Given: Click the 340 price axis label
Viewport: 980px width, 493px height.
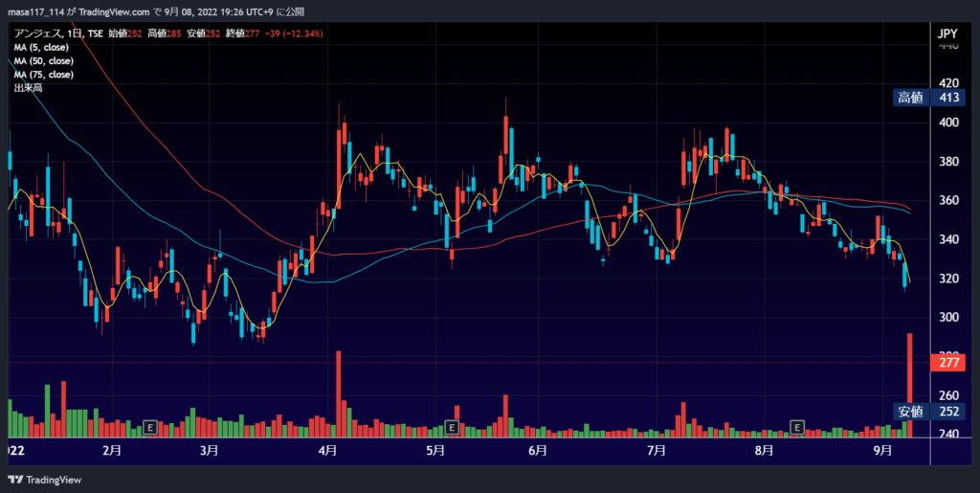Looking at the screenshot, I should coord(948,239).
